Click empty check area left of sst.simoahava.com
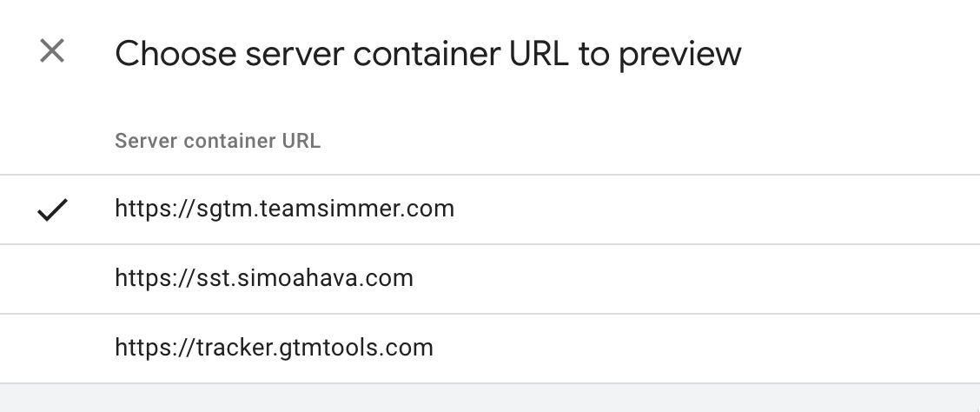 (52, 279)
